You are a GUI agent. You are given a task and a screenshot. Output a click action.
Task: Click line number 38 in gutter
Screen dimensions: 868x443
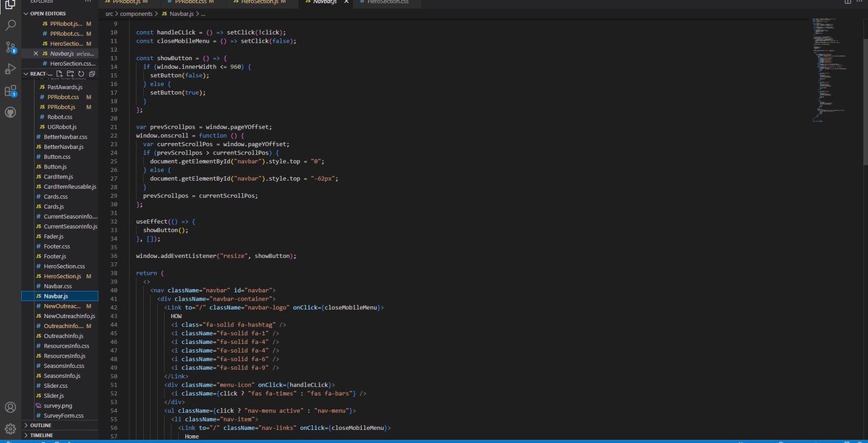point(112,272)
